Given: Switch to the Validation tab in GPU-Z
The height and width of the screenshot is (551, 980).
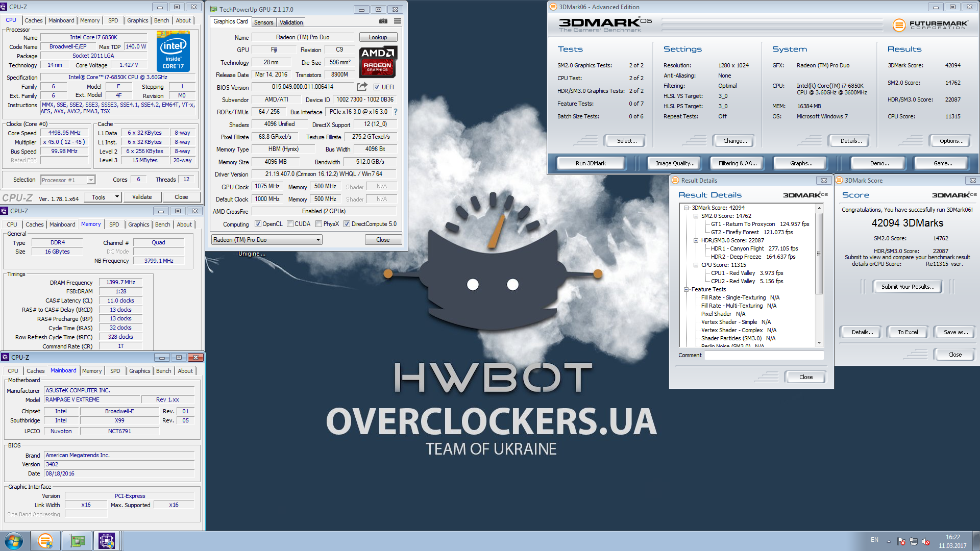Looking at the screenshot, I should (x=291, y=22).
